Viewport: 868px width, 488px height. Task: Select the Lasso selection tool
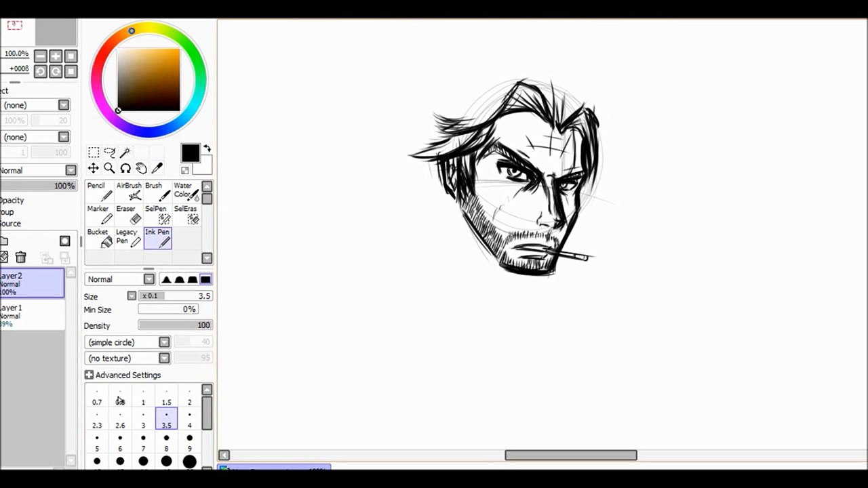click(x=109, y=152)
